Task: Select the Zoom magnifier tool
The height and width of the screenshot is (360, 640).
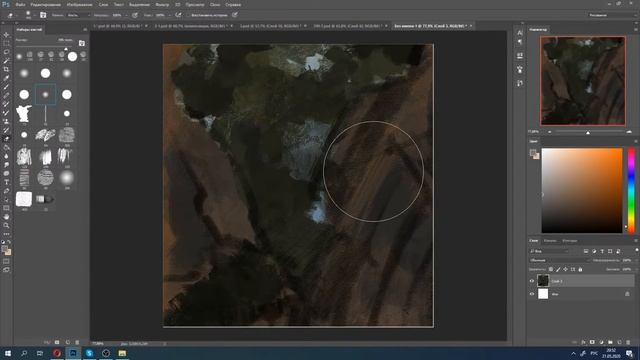Action: click(6, 225)
